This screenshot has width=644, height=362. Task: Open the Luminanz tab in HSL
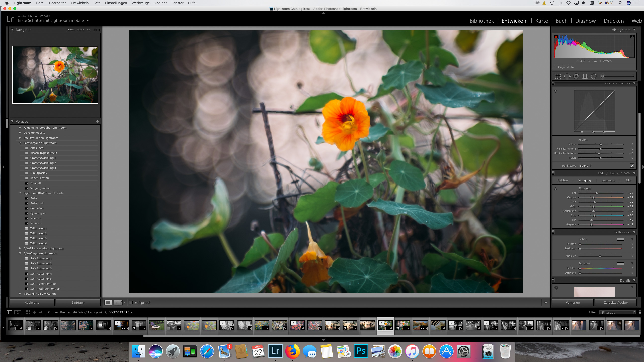pos(608,180)
